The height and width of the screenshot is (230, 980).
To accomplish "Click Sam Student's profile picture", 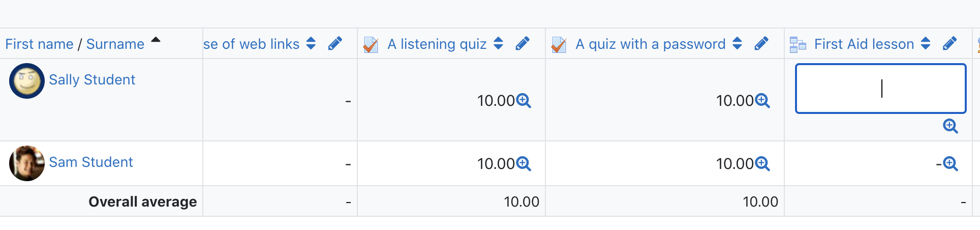I will 27,163.
